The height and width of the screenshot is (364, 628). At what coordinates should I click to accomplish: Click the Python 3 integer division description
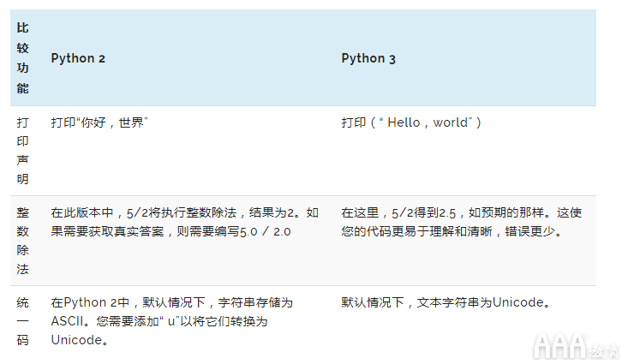click(x=461, y=222)
